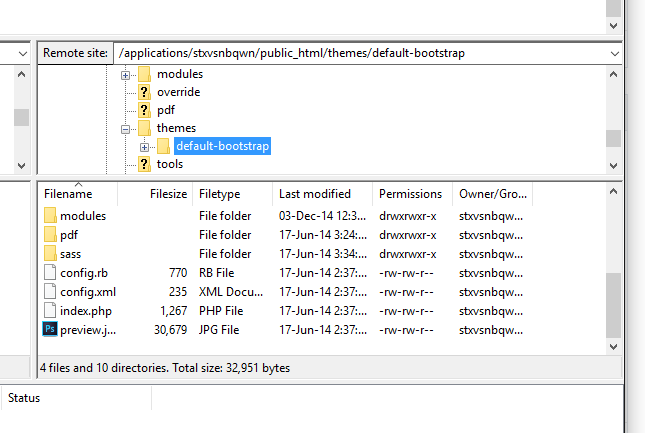Screen dimensions: 645x433
Task: Open the local site path dropdown
Action: click(x=23, y=53)
